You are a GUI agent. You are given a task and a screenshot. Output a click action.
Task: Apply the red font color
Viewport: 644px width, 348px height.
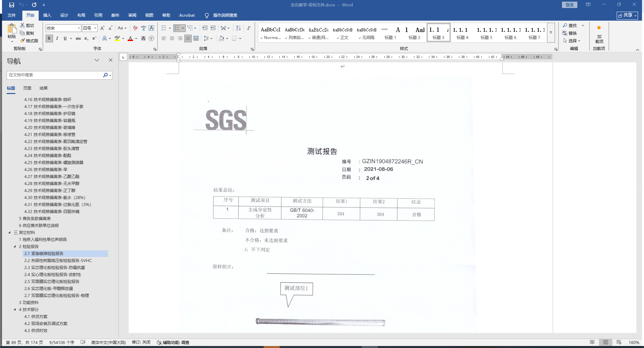click(130, 38)
